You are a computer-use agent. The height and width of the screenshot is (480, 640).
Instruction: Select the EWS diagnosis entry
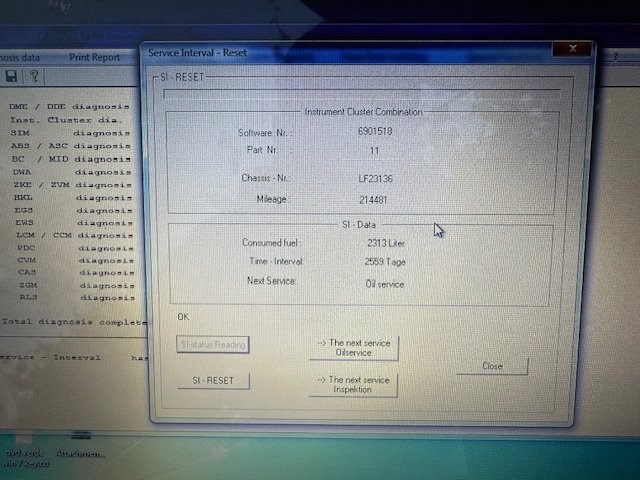70,223
